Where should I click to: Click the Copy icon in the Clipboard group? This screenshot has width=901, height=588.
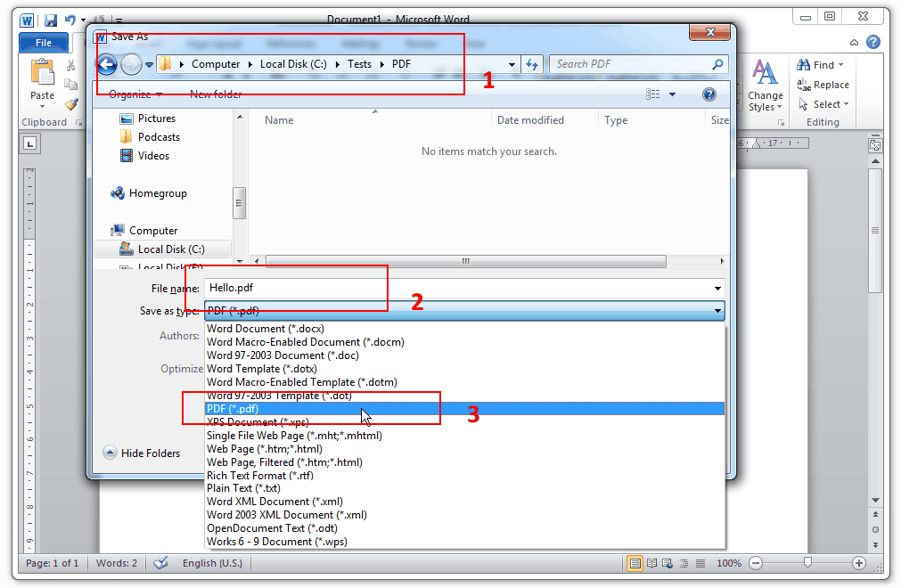pos(71,85)
